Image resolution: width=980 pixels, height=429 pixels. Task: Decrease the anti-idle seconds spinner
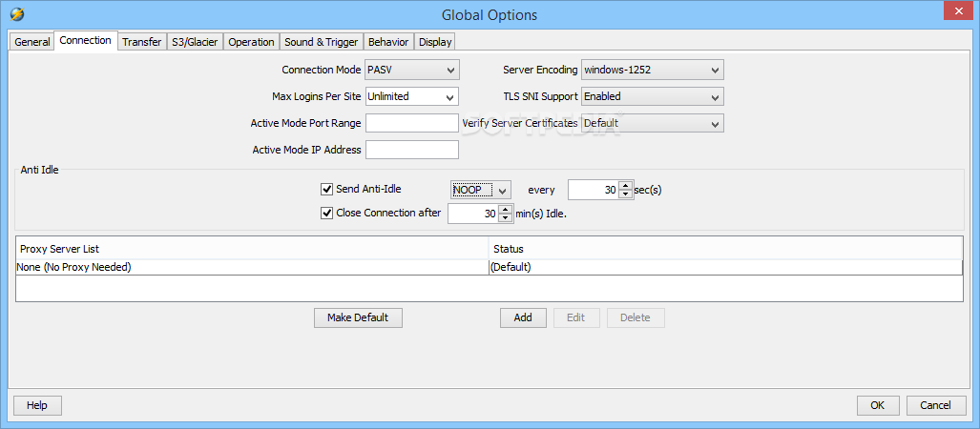tap(626, 194)
